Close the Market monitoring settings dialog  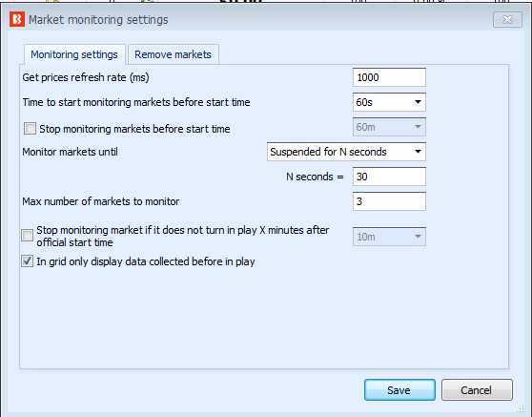coord(507,20)
